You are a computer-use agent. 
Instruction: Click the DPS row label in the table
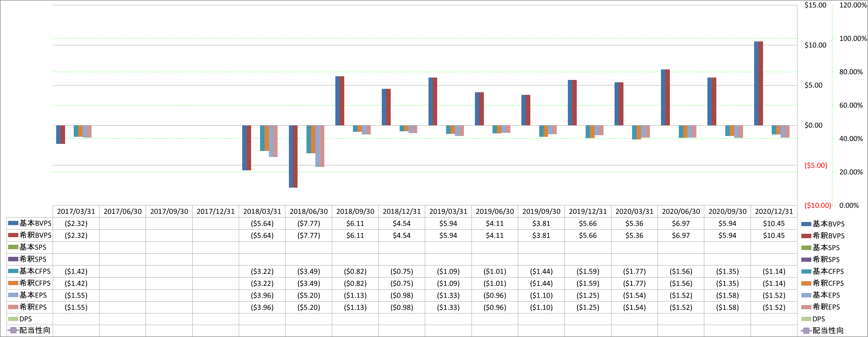[x=26, y=319]
